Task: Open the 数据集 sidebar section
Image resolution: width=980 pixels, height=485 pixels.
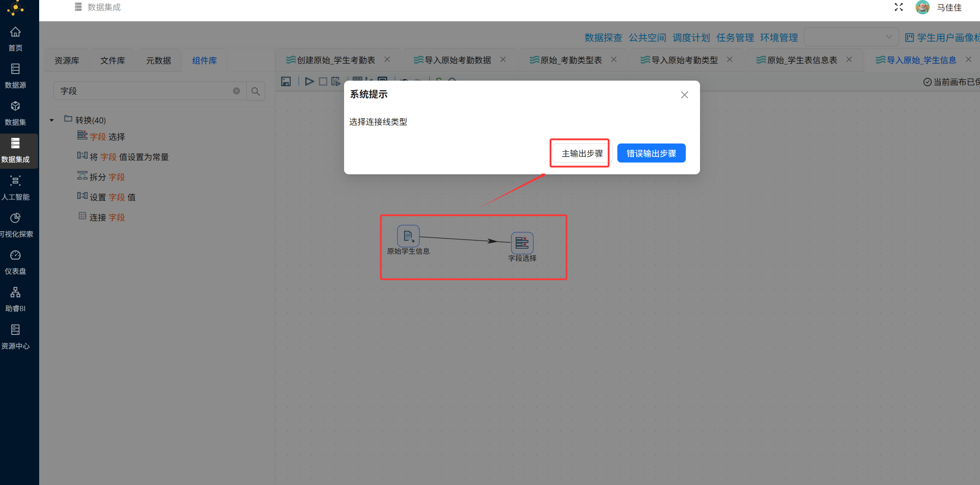Action: click(x=15, y=113)
